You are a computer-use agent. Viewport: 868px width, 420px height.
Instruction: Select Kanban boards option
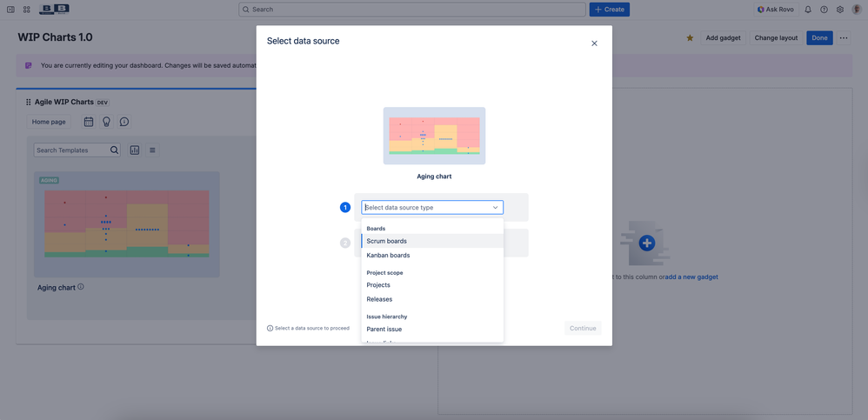pyautogui.click(x=432, y=255)
